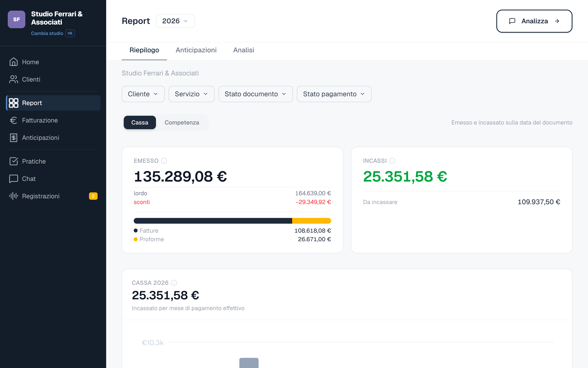The height and width of the screenshot is (368, 588).
Task: Click the €10.3k chart axis label
Action: coord(153,343)
